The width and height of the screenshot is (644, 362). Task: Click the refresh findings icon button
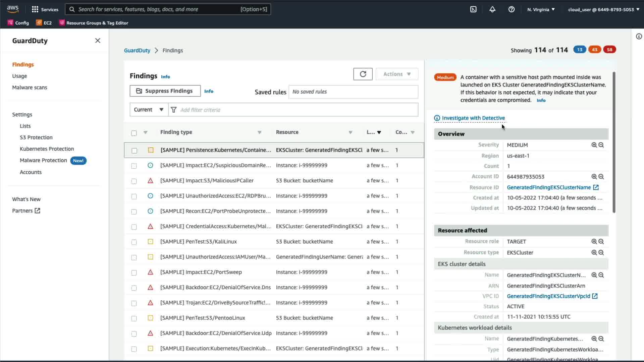(363, 74)
